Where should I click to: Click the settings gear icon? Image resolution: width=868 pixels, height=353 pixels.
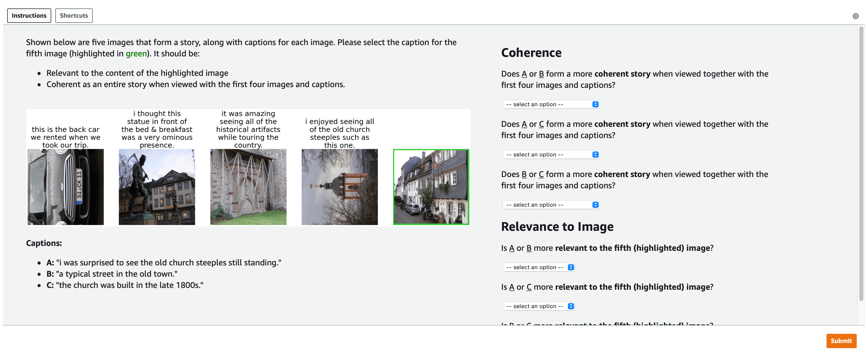855,16
